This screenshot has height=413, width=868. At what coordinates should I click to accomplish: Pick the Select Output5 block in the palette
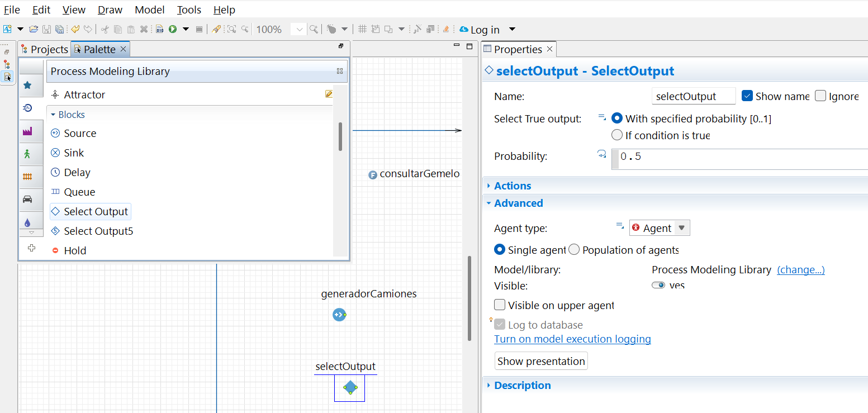[92, 231]
